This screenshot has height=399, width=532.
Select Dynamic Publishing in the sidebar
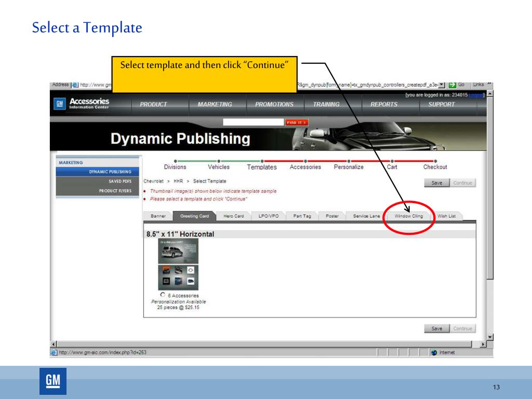(x=98, y=171)
